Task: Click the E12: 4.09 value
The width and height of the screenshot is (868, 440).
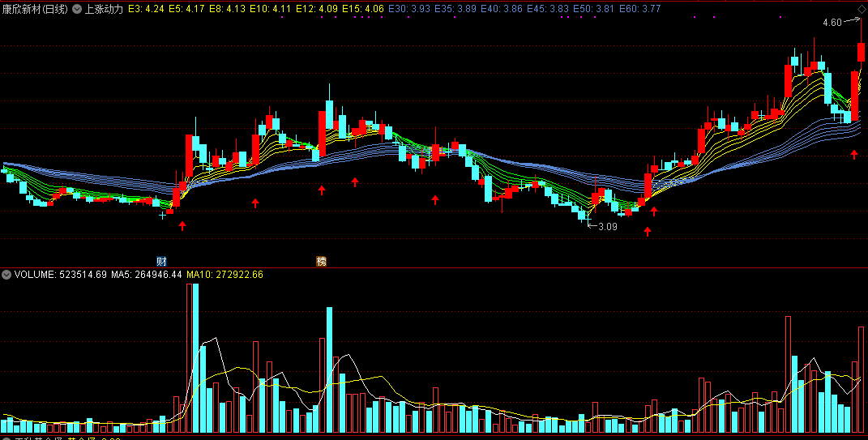Action: pyautogui.click(x=316, y=10)
